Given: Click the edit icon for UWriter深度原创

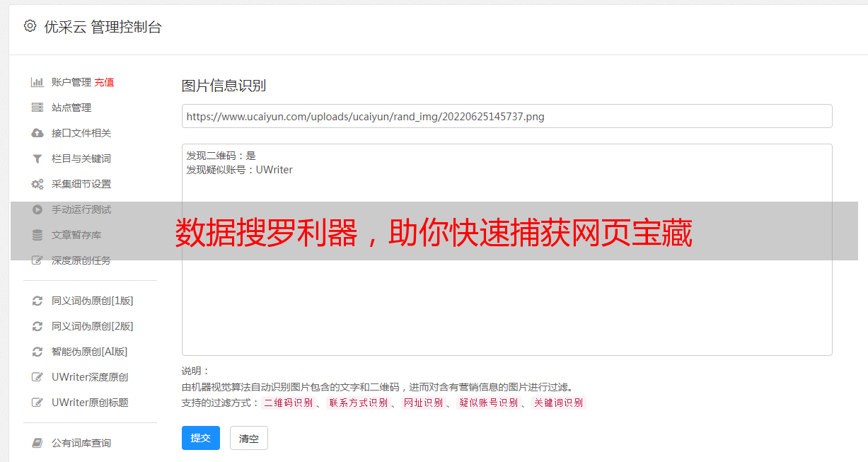Looking at the screenshot, I should pos(37,377).
